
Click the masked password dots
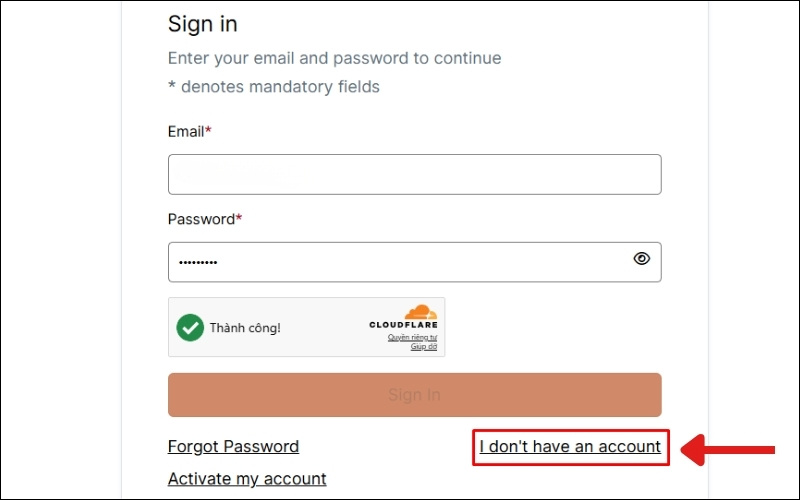point(198,262)
